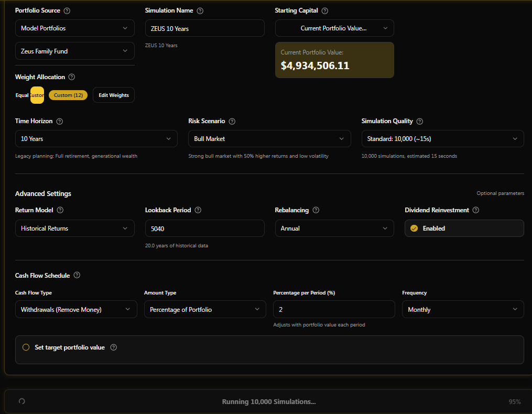Click Cash Flow Schedule help icon
The image size is (532, 414).
77,275
